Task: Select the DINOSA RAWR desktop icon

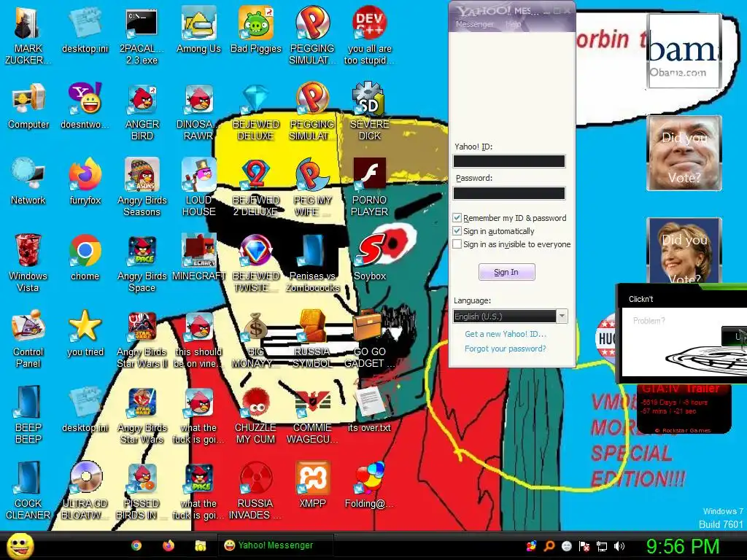Action: pos(198,112)
